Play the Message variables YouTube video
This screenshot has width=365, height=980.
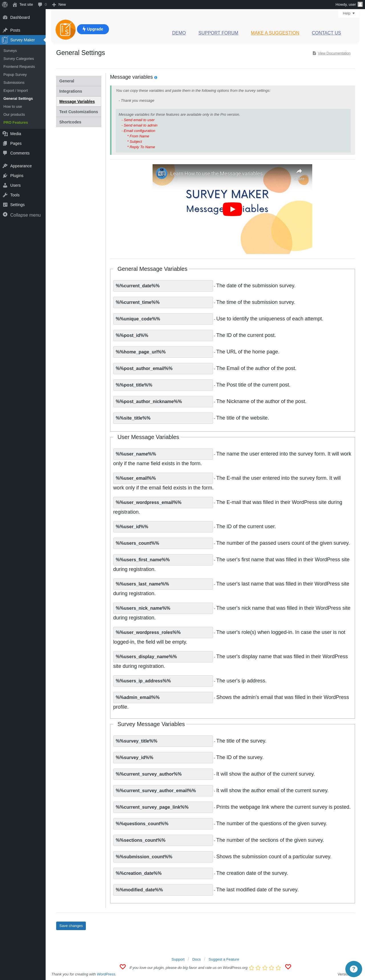232,209
